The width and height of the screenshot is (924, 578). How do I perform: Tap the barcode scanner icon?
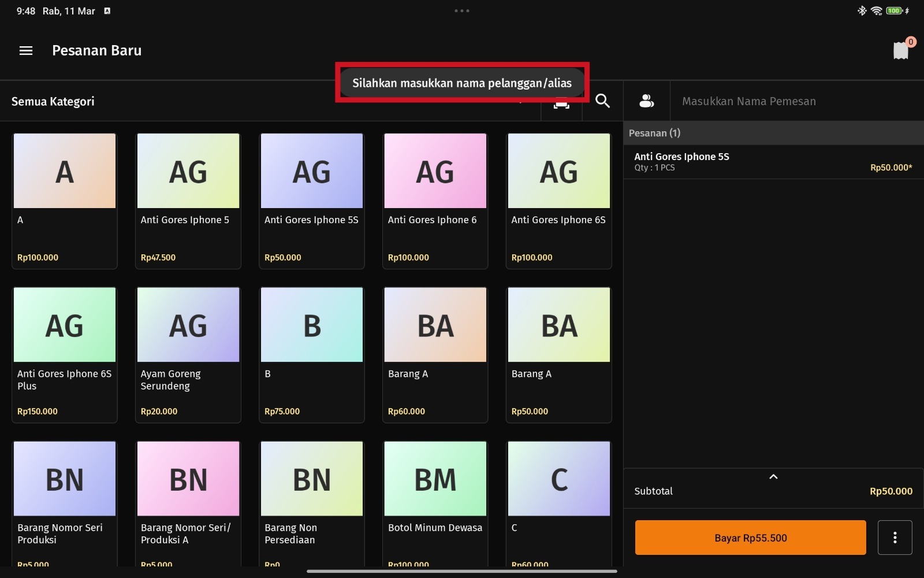click(561, 104)
